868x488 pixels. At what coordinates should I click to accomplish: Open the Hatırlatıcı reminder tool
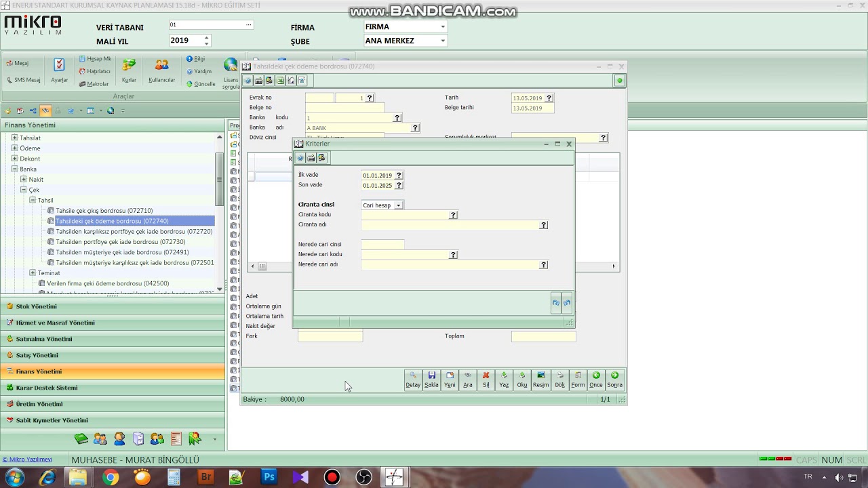[94, 71]
